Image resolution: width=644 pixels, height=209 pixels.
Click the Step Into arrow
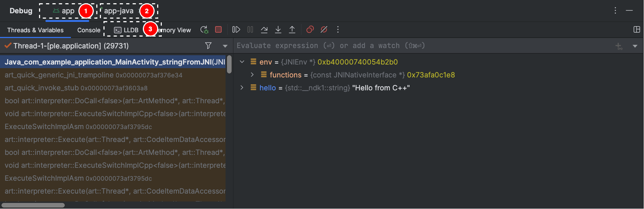(x=278, y=29)
